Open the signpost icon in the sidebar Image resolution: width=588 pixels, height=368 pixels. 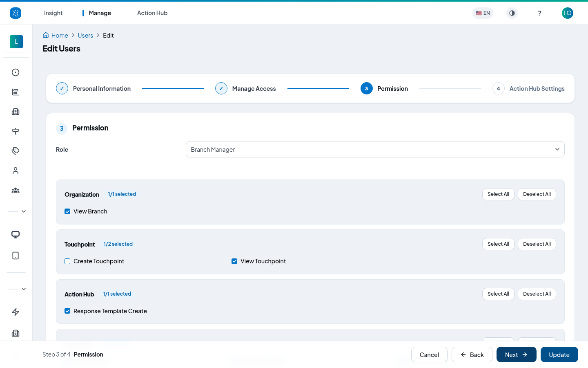tap(16, 131)
